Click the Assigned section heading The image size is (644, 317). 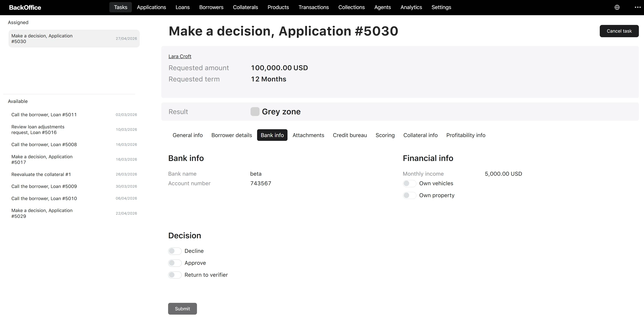(x=18, y=23)
